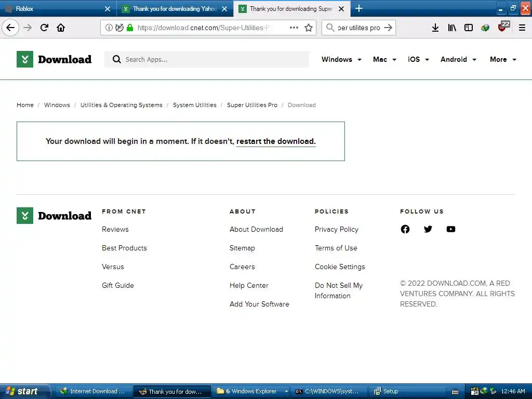
Task: Reload the current page
Action: click(x=44, y=28)
